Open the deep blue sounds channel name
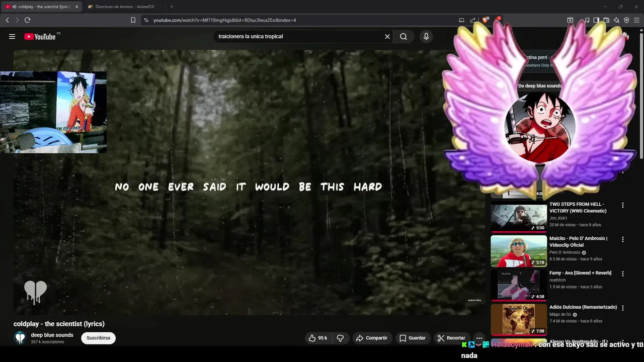The height and width of the screenshot is (362, 644). point(52,335)
